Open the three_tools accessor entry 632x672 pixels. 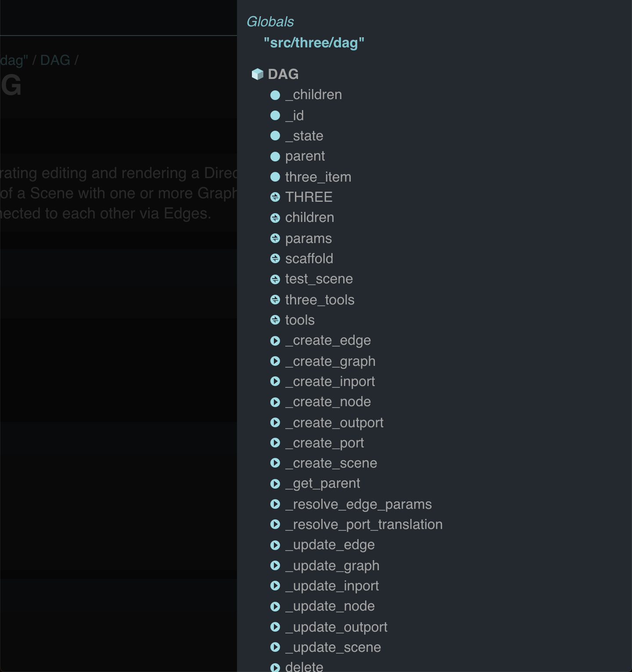click(x=320, y=300)
